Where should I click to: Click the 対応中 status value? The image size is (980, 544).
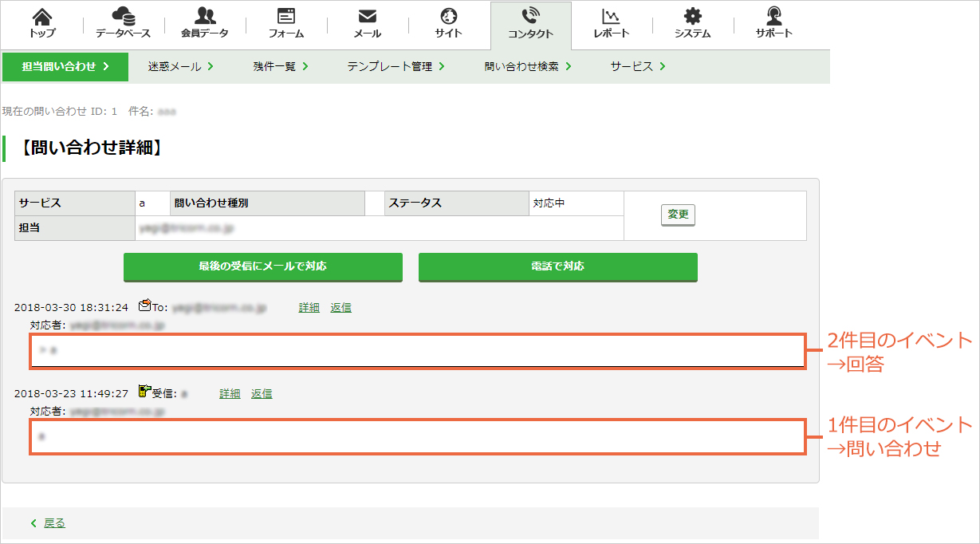549,203
